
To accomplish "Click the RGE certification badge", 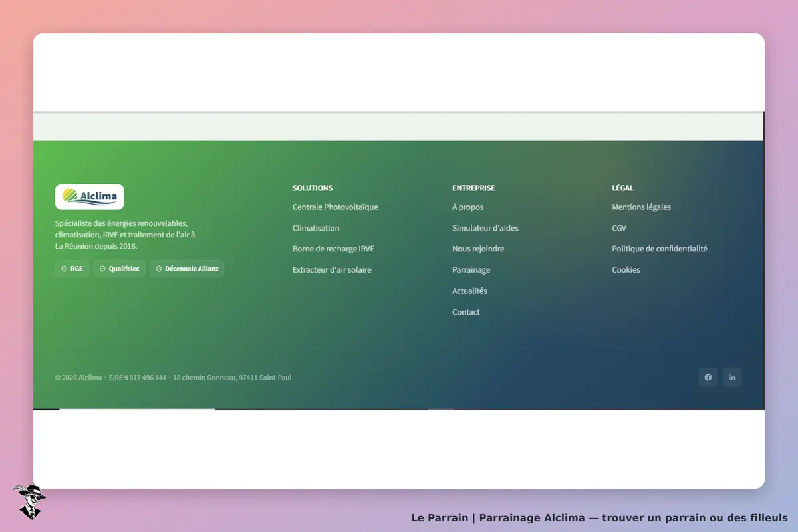I will (72, 269).
